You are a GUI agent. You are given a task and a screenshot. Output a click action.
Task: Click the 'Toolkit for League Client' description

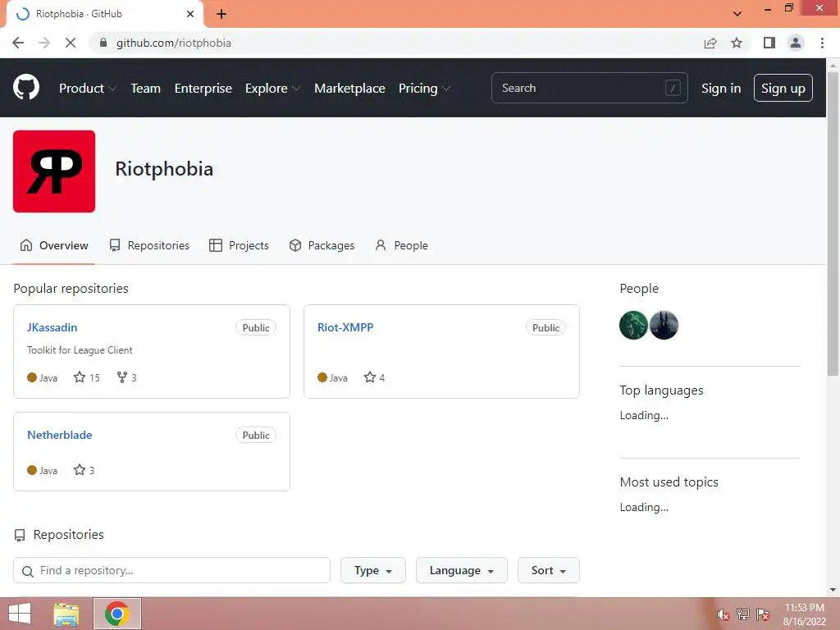80,349
